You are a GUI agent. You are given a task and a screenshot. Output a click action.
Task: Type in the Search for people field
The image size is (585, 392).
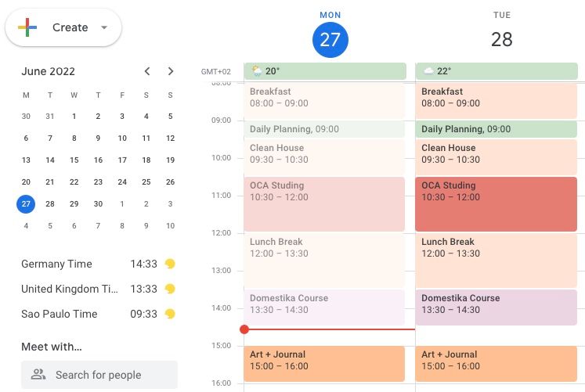110,375
